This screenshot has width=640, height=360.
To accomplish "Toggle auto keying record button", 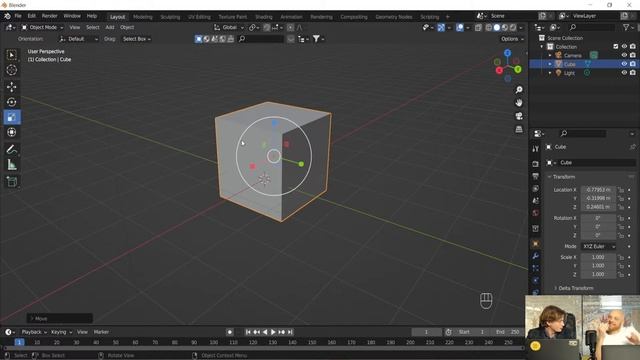I will coord(230,332).
